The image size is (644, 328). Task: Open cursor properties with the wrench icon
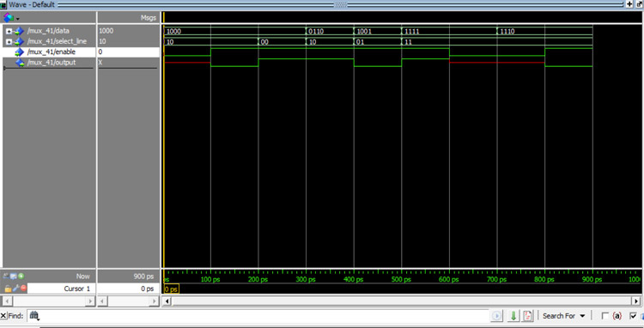[15, 289]
